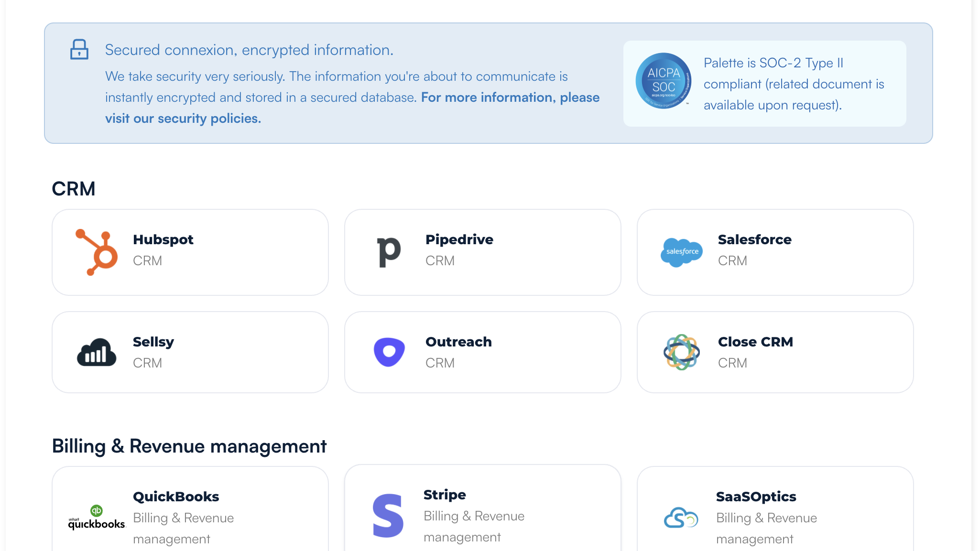Choose the Pipedrive integration title

459,239
